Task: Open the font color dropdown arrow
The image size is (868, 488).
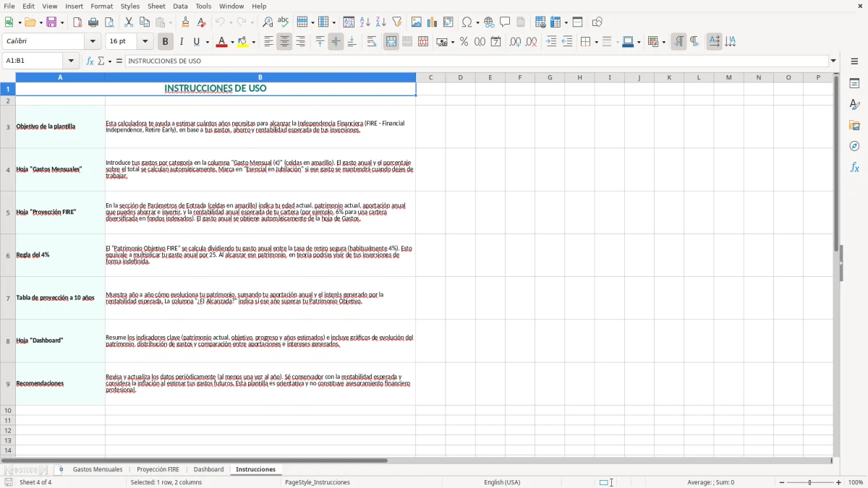Action: click(231, 42)
